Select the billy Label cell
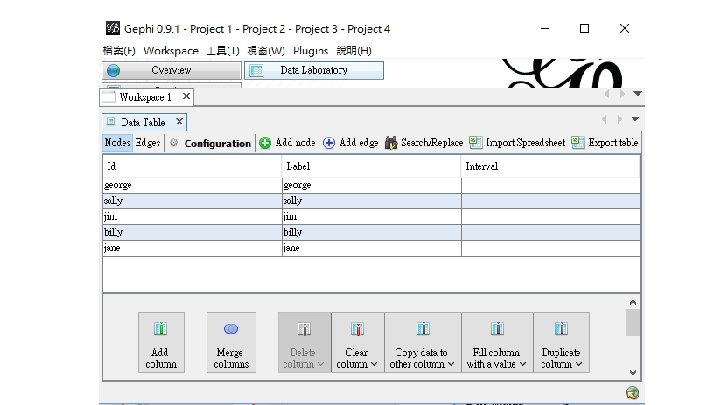720x405 pixels. pyautogui.click(x=371, y=232)
